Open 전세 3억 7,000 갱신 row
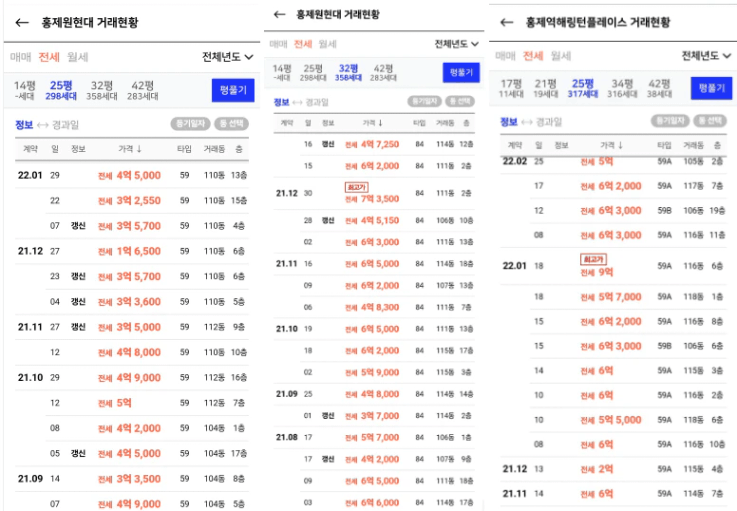737x511 pixels. [x=387, y=416]
